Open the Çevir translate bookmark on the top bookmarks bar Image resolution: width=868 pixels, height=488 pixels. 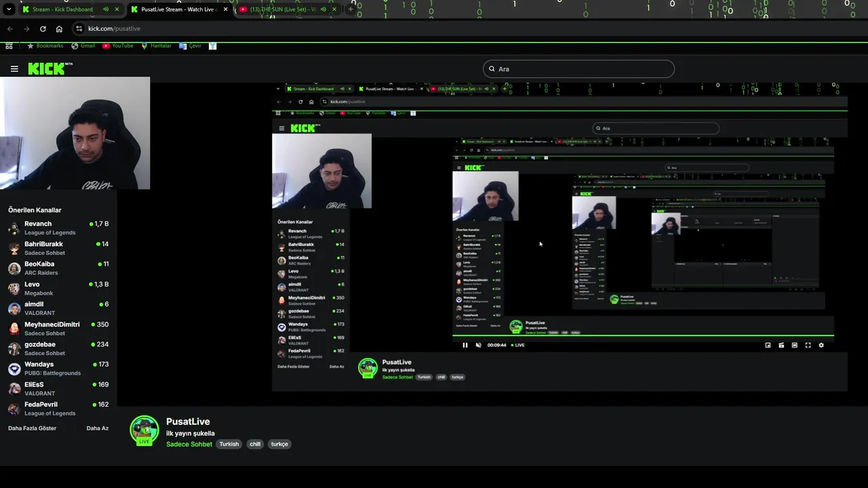coord(190,46)
